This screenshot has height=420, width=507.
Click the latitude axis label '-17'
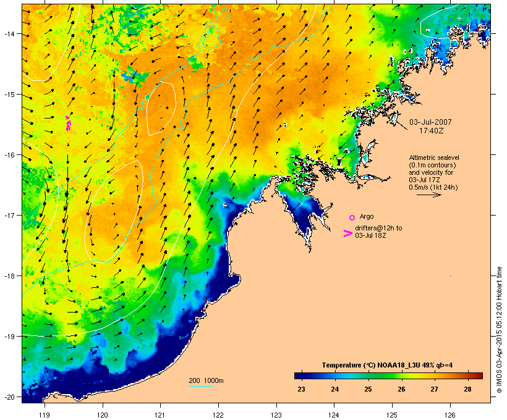click(x=9, y=215)
